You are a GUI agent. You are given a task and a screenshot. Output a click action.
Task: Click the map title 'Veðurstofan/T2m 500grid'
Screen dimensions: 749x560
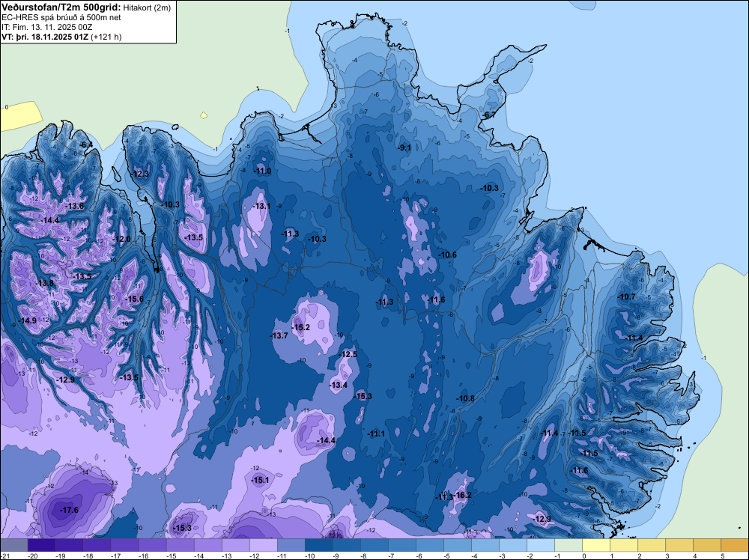click(61, 7)
